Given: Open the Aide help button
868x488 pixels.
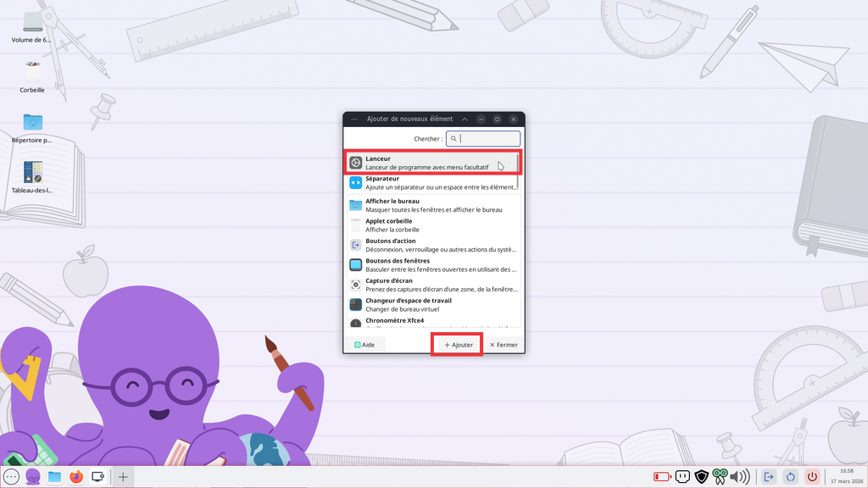Looking at the screenshot, I should tap(364, 345).
